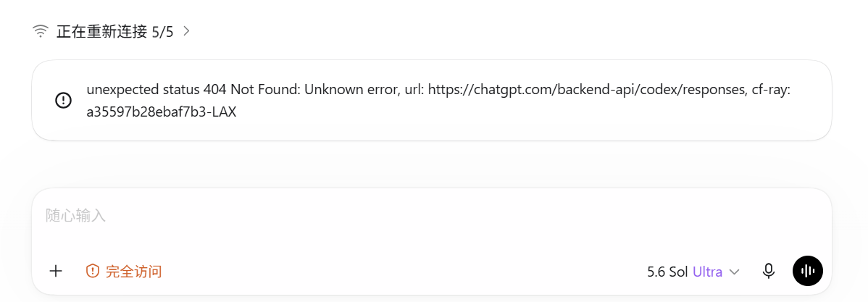
Task: Start dictation with the microphone icon
Action: [768, 271]
